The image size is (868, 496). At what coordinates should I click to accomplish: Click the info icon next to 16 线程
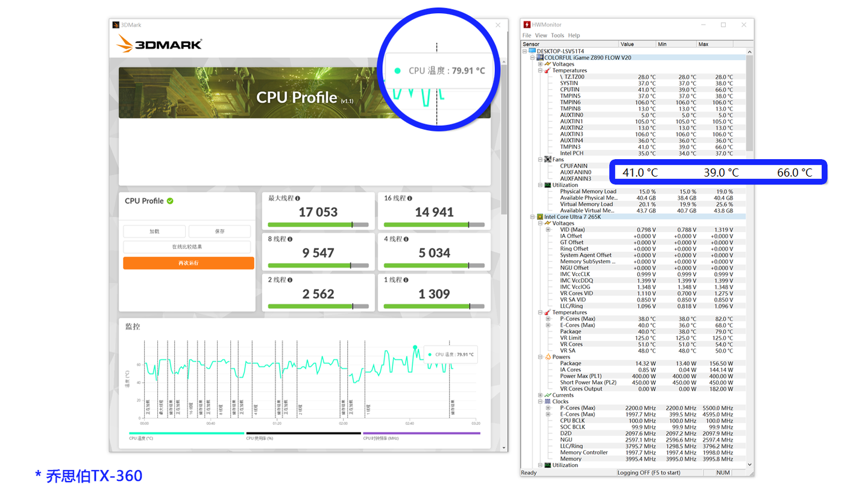(409, 198)
